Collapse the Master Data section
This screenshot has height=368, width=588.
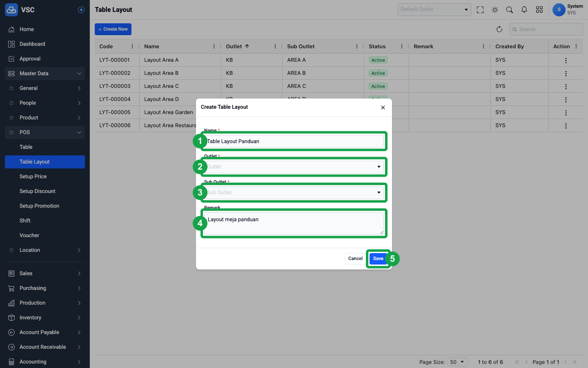(45, 74)
